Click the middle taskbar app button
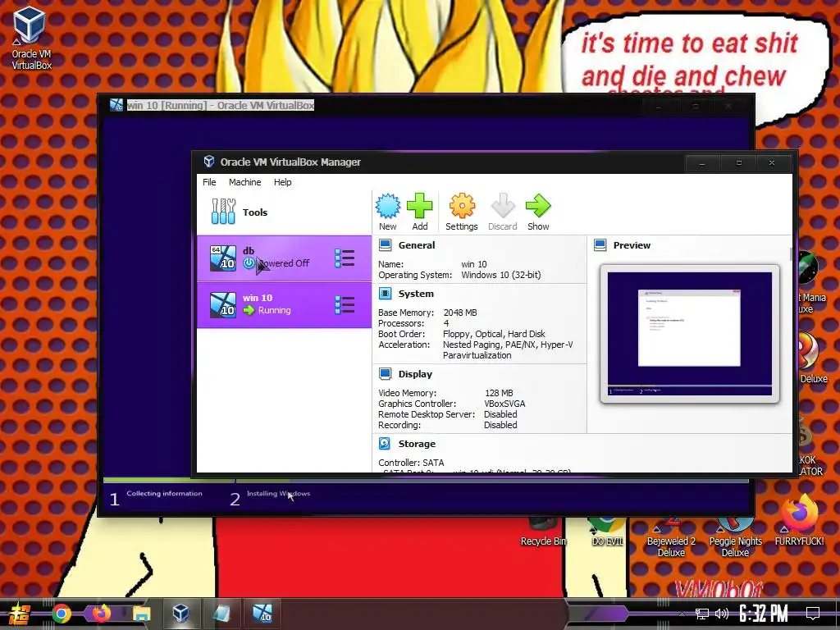The width and height of the screenshot is (840, 630). 221,614
